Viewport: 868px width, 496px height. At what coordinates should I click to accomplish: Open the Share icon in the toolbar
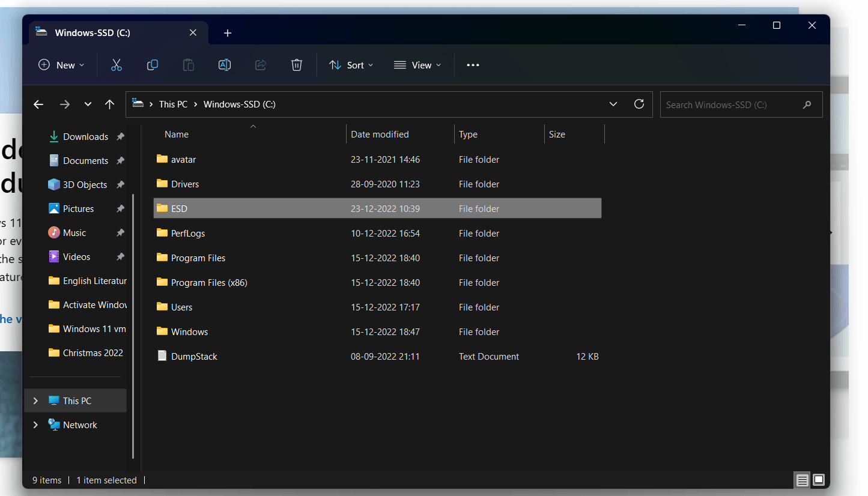[x=260, y=65]
